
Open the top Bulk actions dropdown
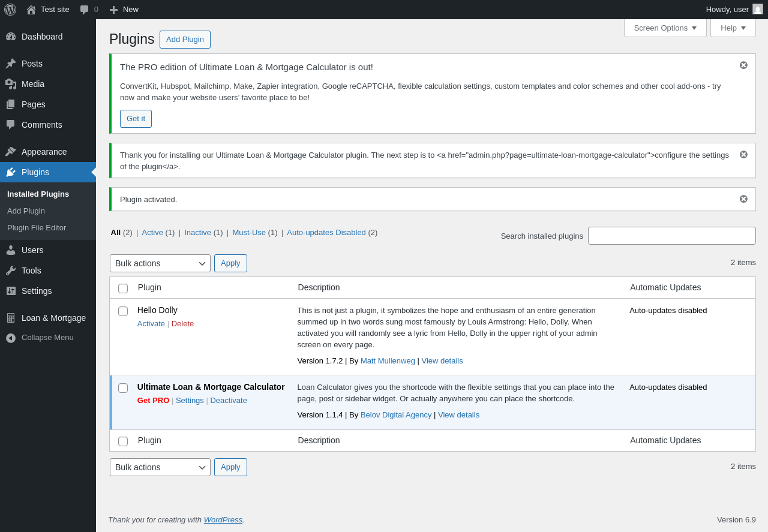coord(160,263)
